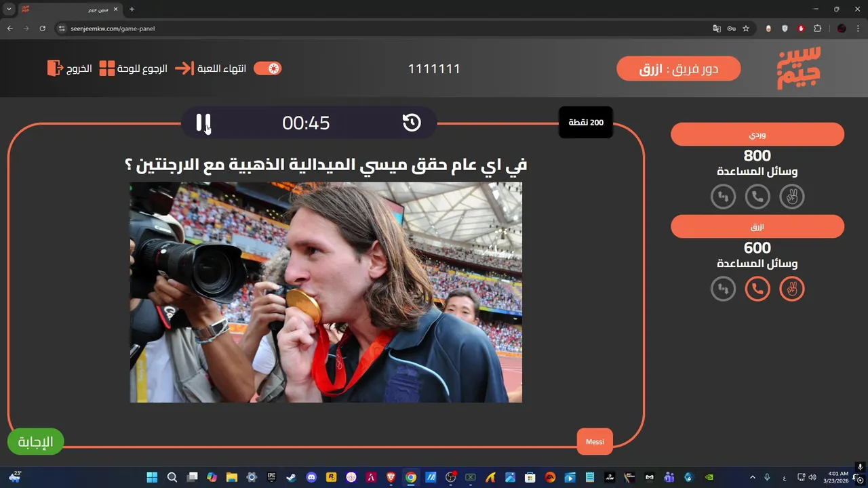Click the timer value 00:45
868x488 pixels.
coord(306,123)
